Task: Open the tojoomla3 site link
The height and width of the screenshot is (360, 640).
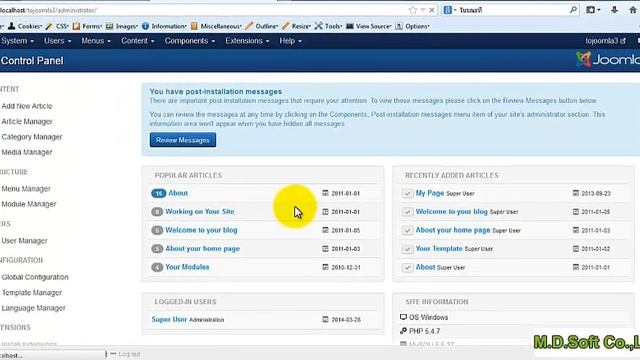Action: 605,41
